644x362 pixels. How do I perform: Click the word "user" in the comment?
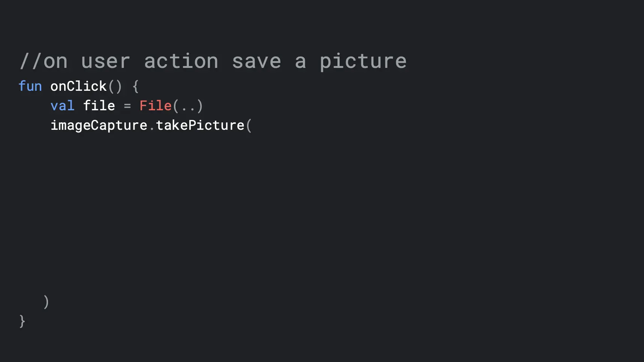[106, 61]
